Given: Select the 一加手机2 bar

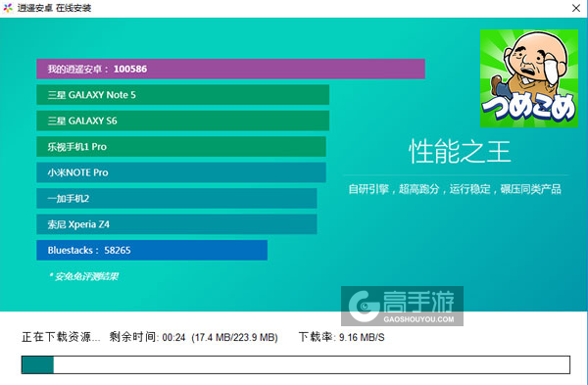Looking at the screenshot, I should (176, 198).
